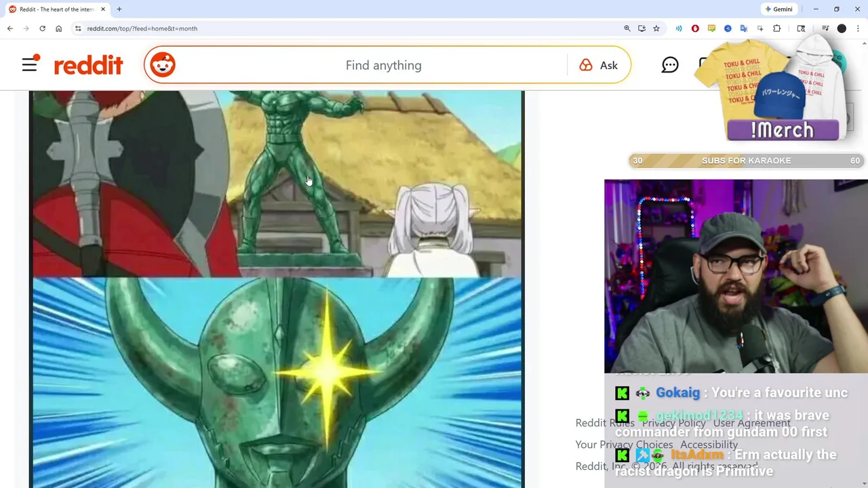Focus the "Find anything" search field

pos(383,65)
